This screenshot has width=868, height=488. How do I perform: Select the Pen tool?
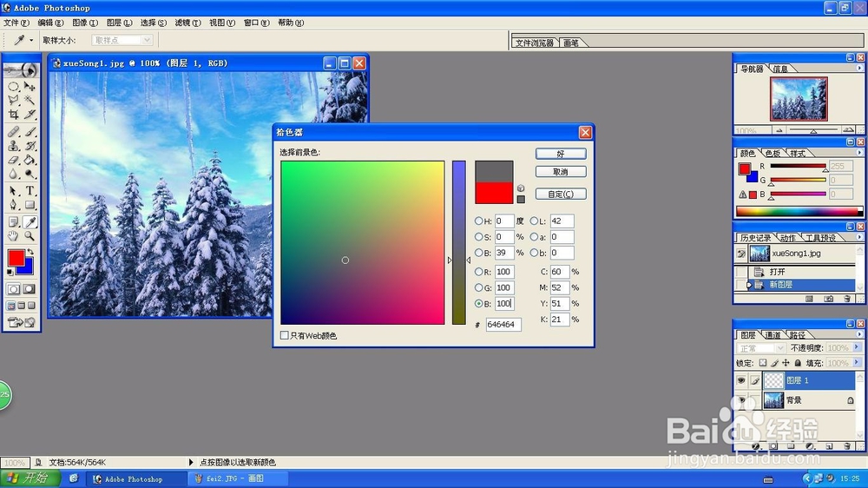point(13,205)
